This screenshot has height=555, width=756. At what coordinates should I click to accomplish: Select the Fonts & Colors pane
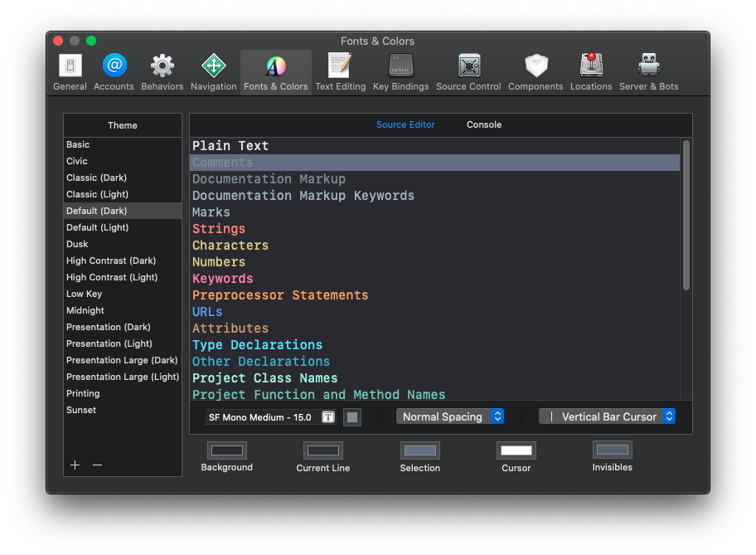pos(276,72)
